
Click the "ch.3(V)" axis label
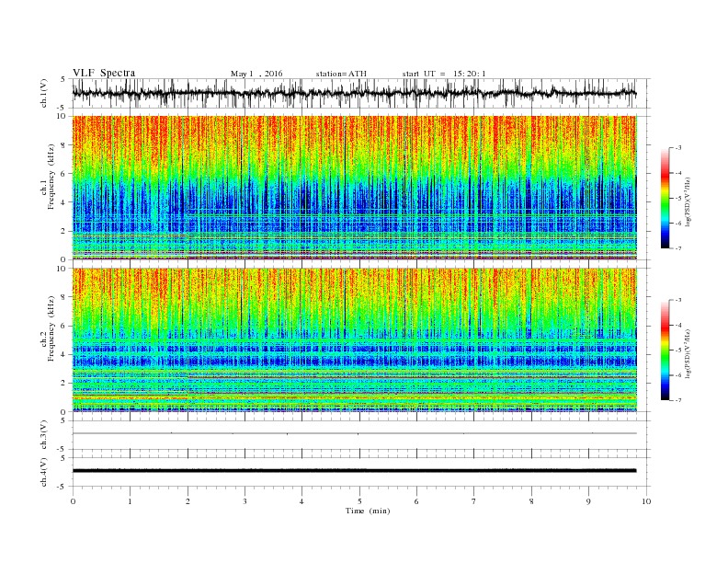[44, 435]
